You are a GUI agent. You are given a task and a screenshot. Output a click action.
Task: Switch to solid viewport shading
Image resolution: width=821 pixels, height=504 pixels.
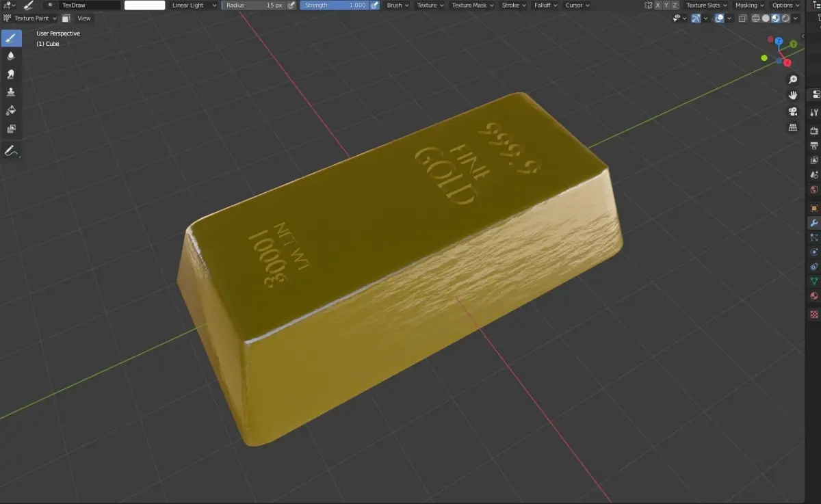click(766, 18)
